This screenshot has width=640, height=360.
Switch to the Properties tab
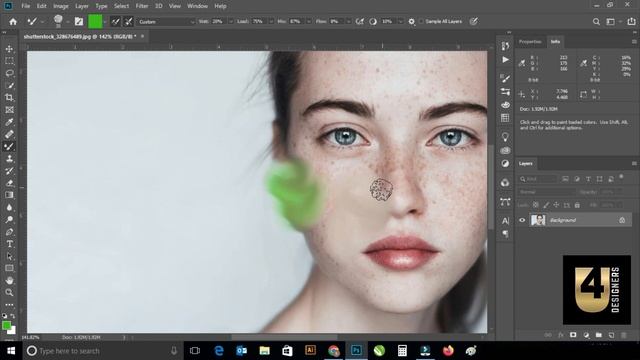[530, 42]
